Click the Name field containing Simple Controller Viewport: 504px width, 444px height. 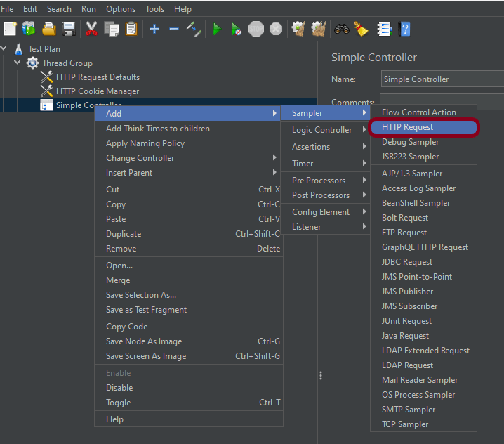pos(442,79)
